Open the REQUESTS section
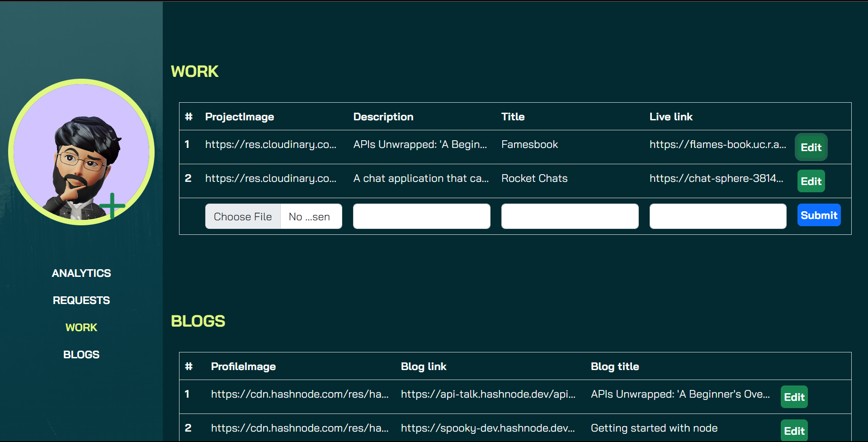Image resolution: width=868 pixels, height=442 pixels. [x=81, y=300]
